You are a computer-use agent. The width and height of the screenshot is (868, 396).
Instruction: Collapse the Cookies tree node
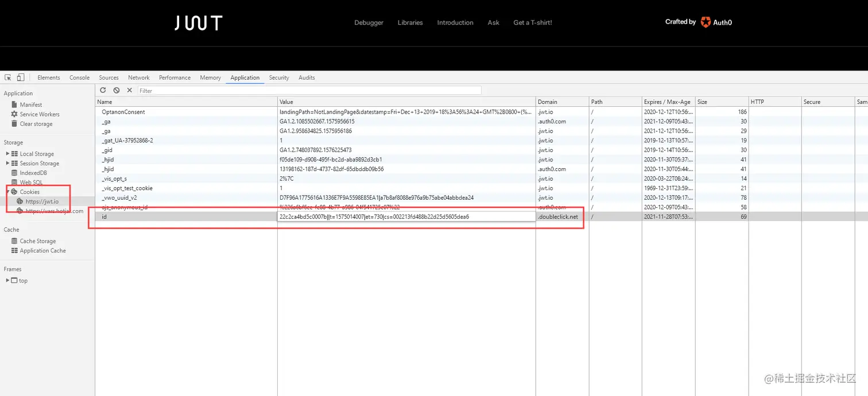pos(7,192)
